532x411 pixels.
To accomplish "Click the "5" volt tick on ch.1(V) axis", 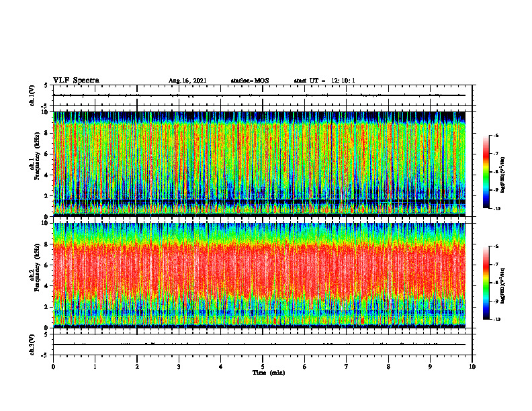I will 46,85.
